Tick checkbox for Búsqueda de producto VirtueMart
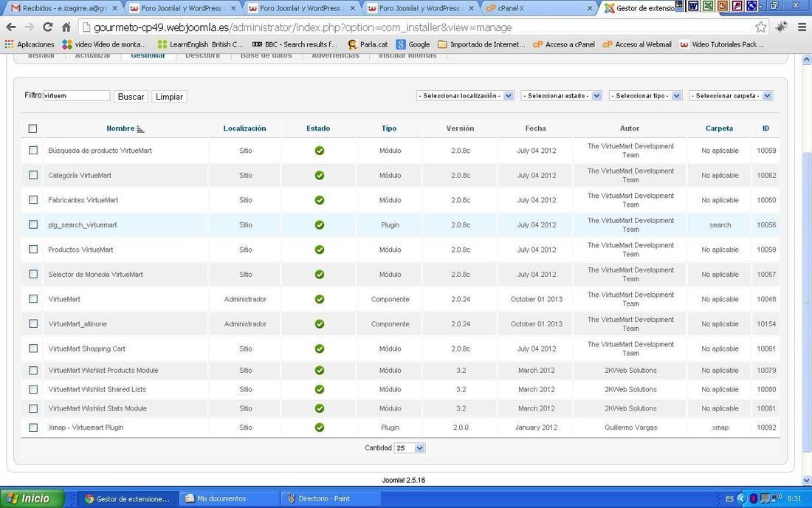 pos(33,150)
